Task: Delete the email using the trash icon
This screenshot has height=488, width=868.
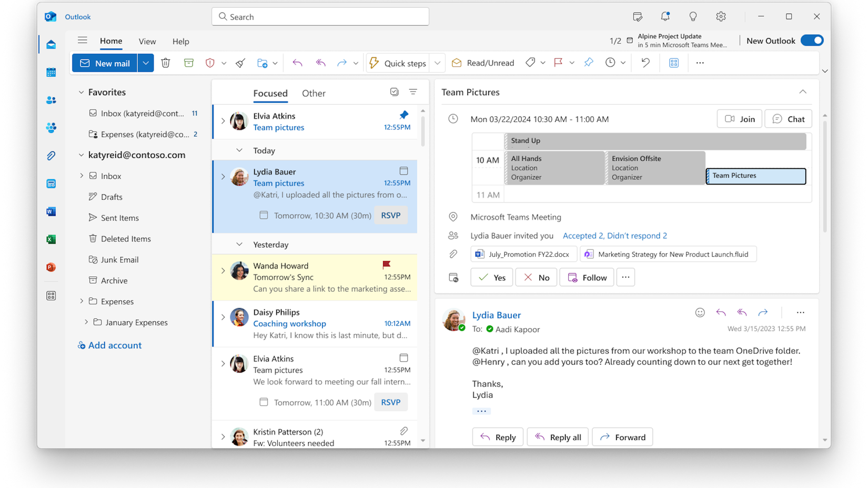Action: coord(166,63)
